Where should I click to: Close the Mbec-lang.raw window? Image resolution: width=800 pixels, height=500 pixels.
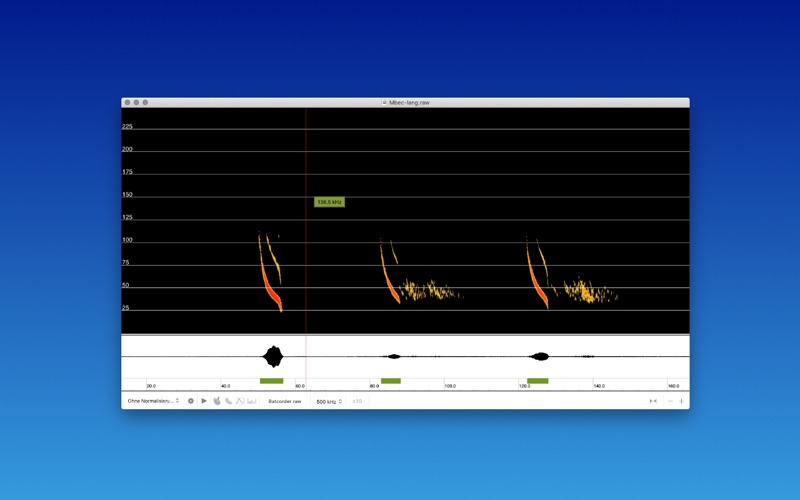(128, 103)
